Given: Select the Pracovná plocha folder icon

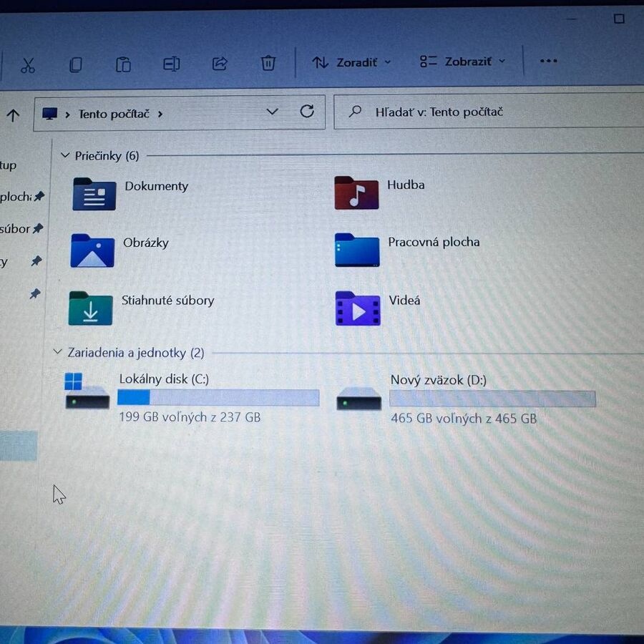Looking at the screenshot, I should 357,250.
